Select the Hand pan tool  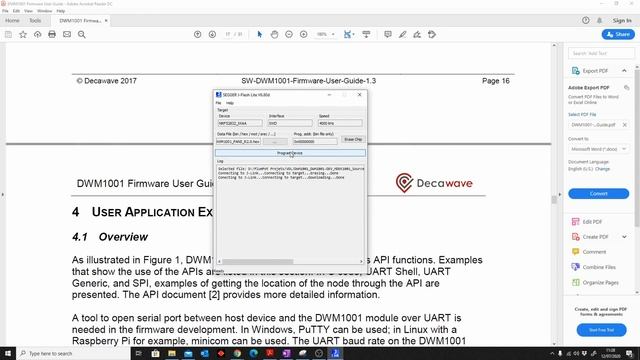[x=274, y=35]
